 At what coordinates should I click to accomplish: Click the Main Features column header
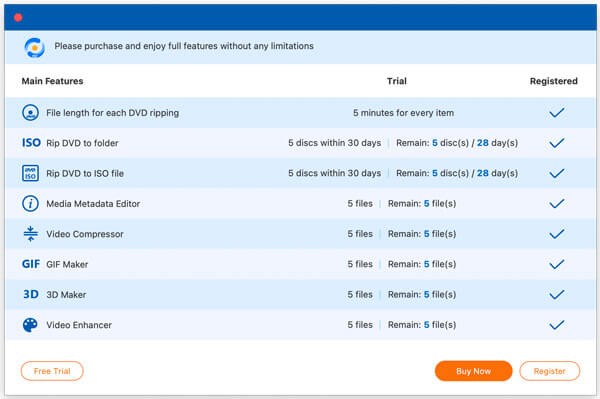52,81
